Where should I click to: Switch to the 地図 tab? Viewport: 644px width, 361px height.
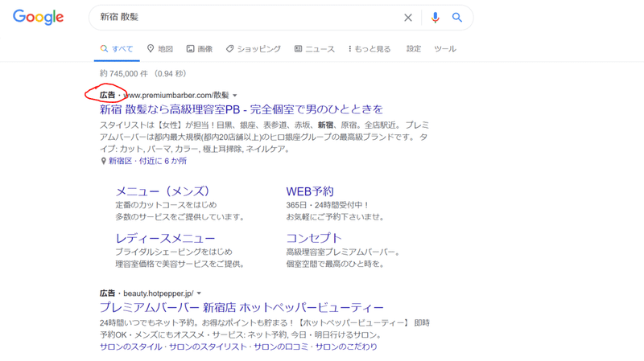tap(160, 49)
